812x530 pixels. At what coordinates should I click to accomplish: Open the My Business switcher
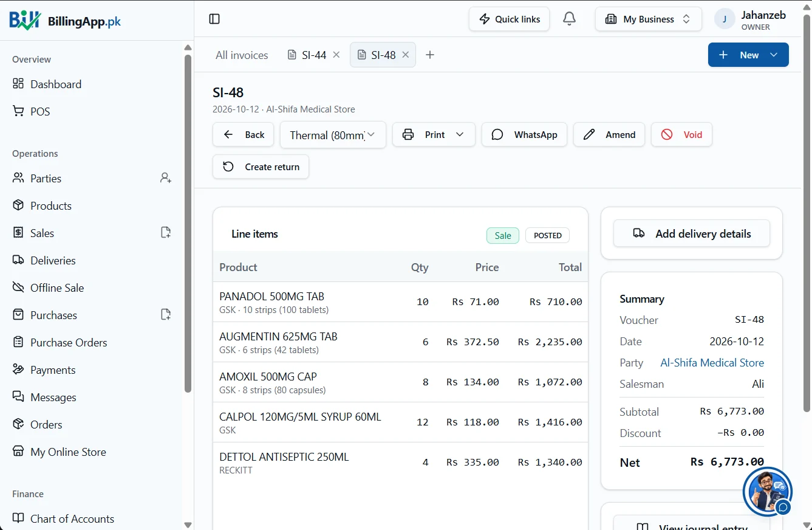[648, 19]
